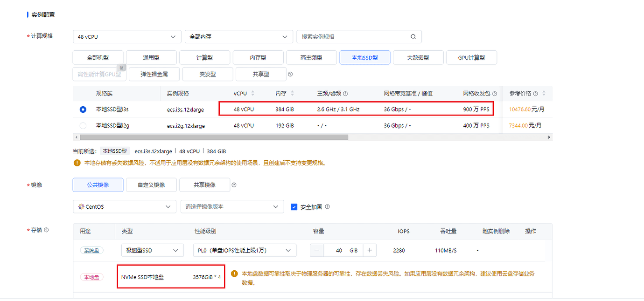Viewport: 644px width, 301px height.
Task: Select the 计算型 tab
Action: point(204,58)
